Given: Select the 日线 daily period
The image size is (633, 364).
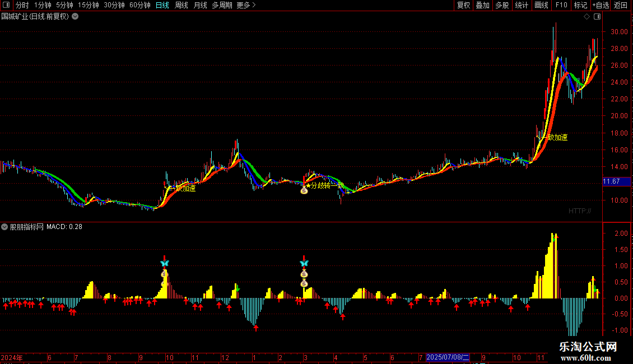Looking at the screenshot, I should click(x=162, y=5).
